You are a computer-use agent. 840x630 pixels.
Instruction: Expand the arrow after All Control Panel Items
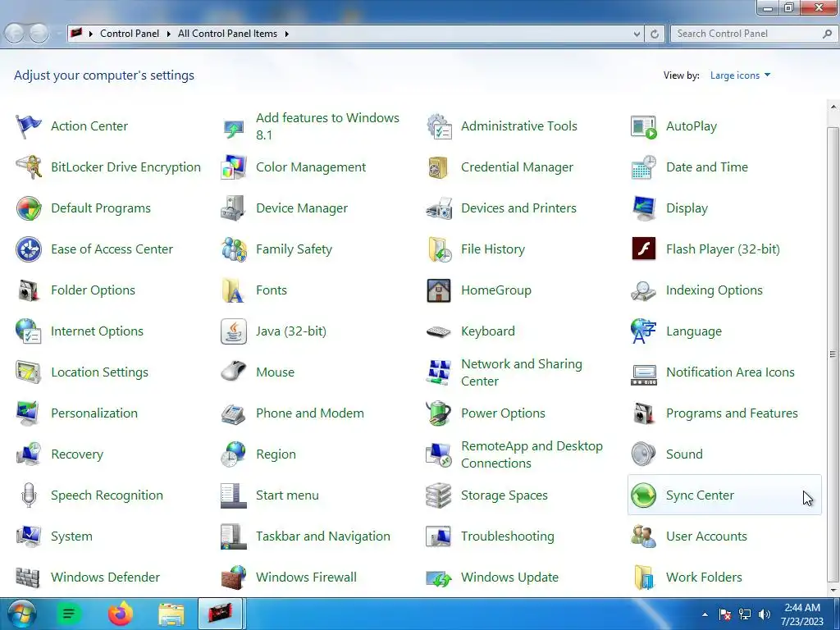coord(286,34)
